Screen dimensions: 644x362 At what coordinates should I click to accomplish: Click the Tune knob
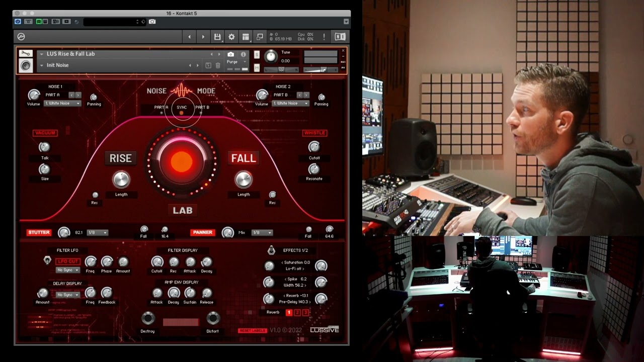tap(271, 56)
